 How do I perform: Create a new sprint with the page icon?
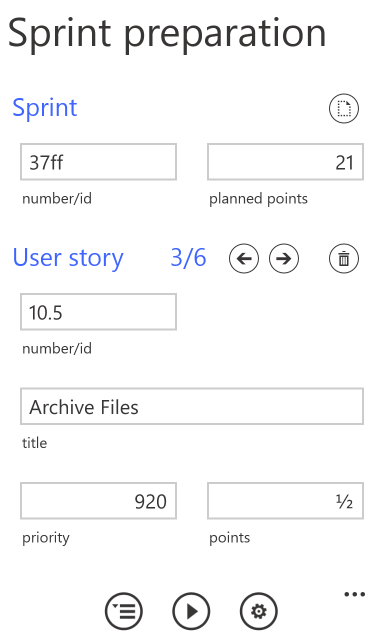pos(344,109)
